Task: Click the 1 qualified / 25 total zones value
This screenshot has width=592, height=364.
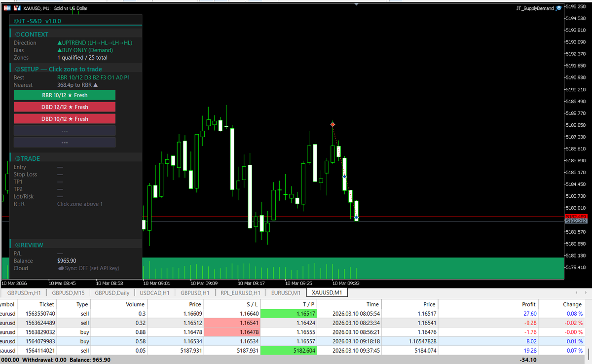Action: coord(82,58)
